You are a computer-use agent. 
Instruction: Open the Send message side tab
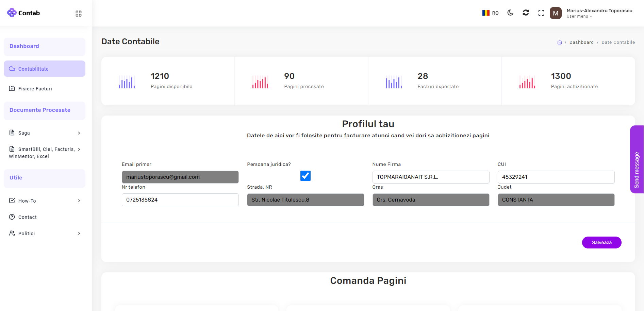click(x=637, y=160)
